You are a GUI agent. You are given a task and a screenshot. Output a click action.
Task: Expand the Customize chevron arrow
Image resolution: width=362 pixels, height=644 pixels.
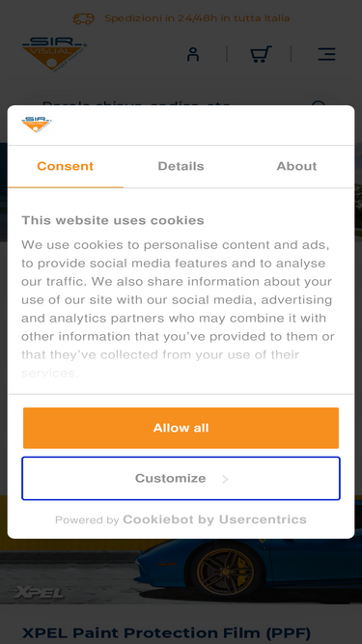tap(225, 479)
